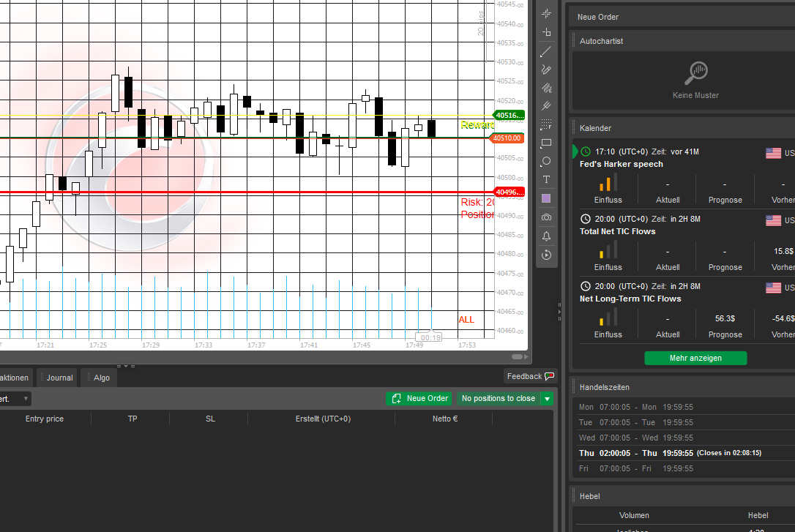The image size is (795, 532).
Task: Select the Fibonacci drawing tool
Action: click(546, 124)
